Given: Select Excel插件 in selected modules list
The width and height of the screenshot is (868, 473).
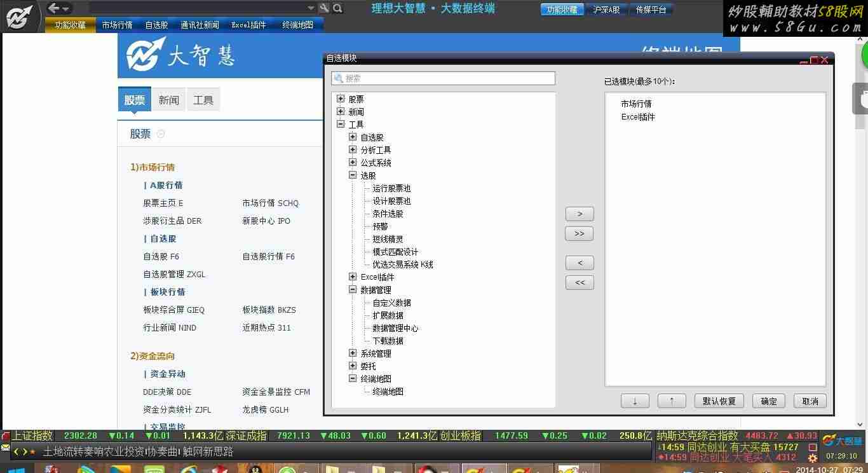Looking at the screenshot, I should [638, 117].
